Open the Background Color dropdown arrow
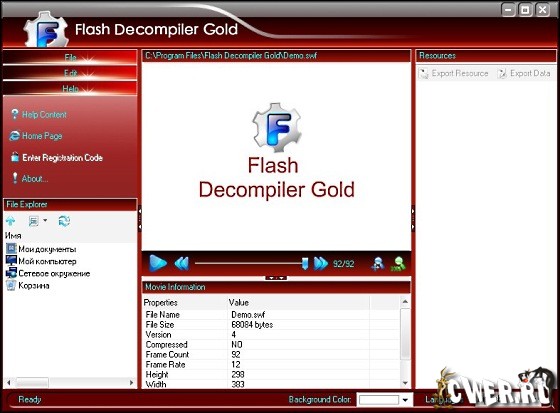The image size is (560, 413). pyautogui.click(x=405, y=400)
